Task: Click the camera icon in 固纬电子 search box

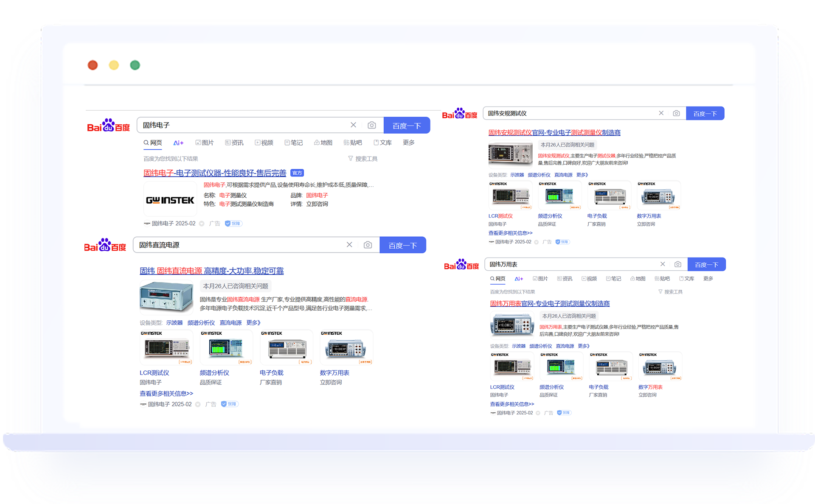Action: [372, 125]
